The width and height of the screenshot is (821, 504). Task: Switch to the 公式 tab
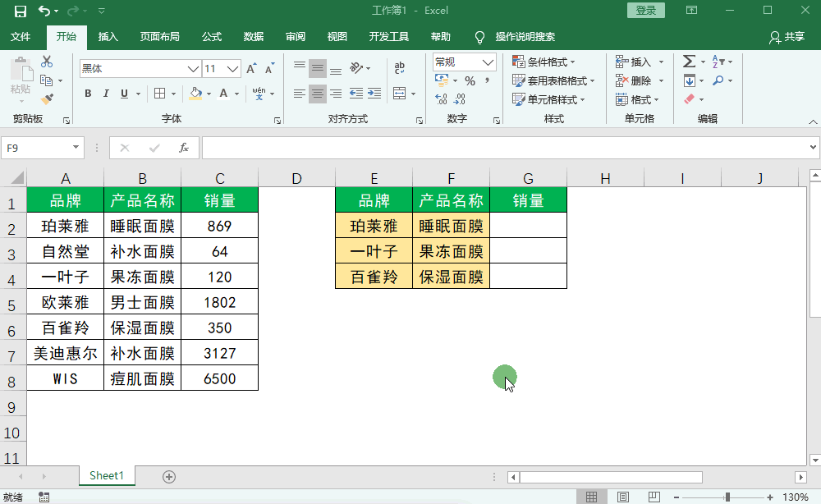(x=212, y=37)
